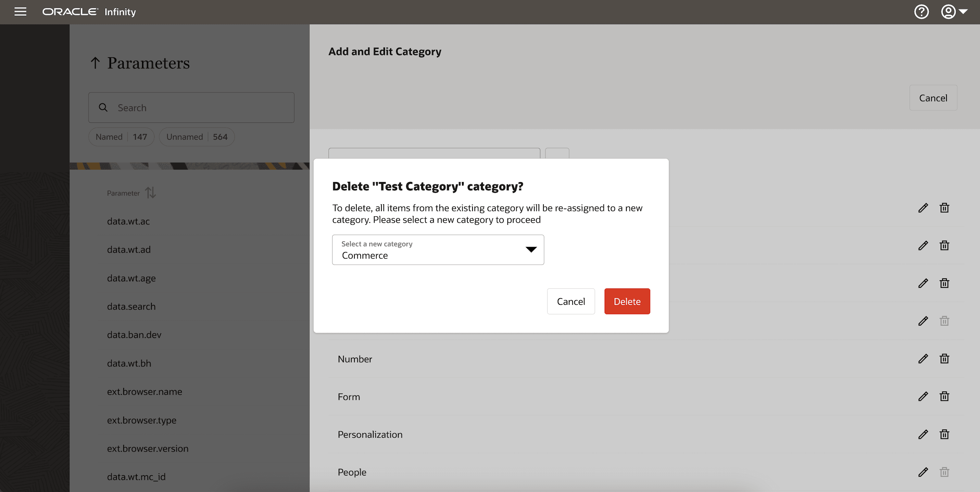Screen dimensions: 980x492
Task: Click the Number category row
Action: point(646,359)
